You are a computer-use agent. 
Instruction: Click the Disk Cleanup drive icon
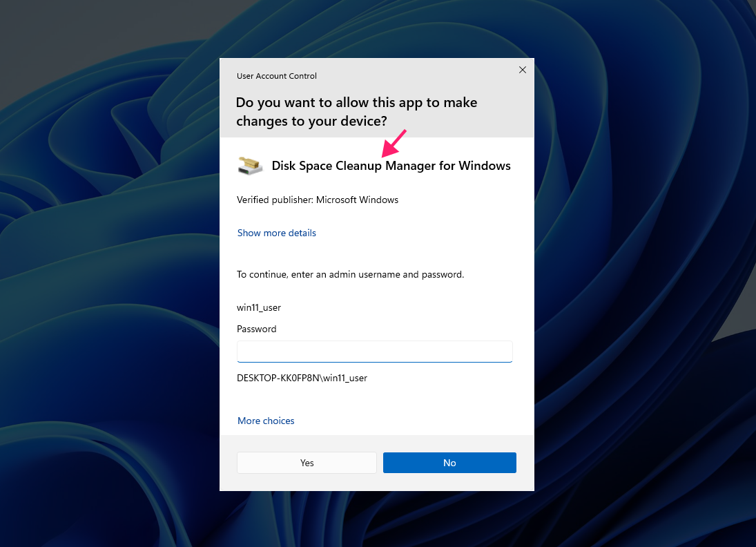(x=250, y=166)
